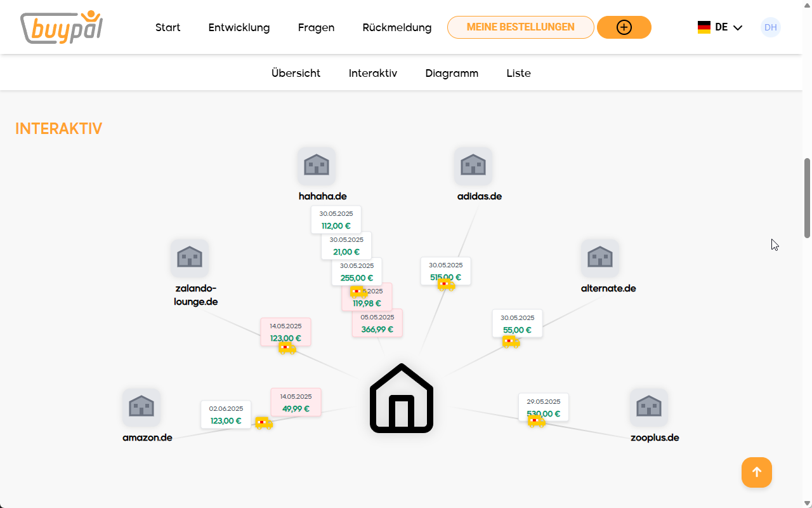Image resolution: width=812 pixels, height=508 pixels.
Task: Open the DH user avatar
Action: pyautogui.click(x=771, y=27)
